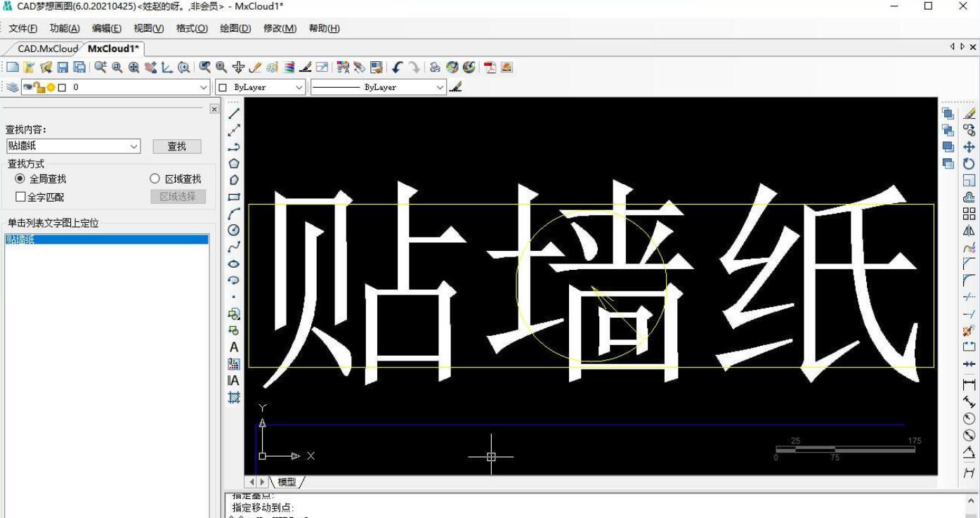Open the ByLayer linetype dropdown
The image size is (980, 518).
[440, 87]
